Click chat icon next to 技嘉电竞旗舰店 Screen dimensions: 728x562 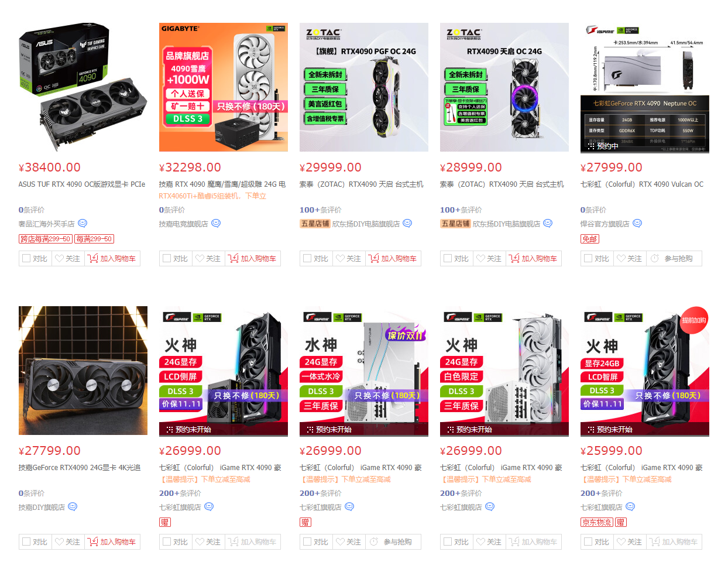pyautogui.click(x=216, y=223)
